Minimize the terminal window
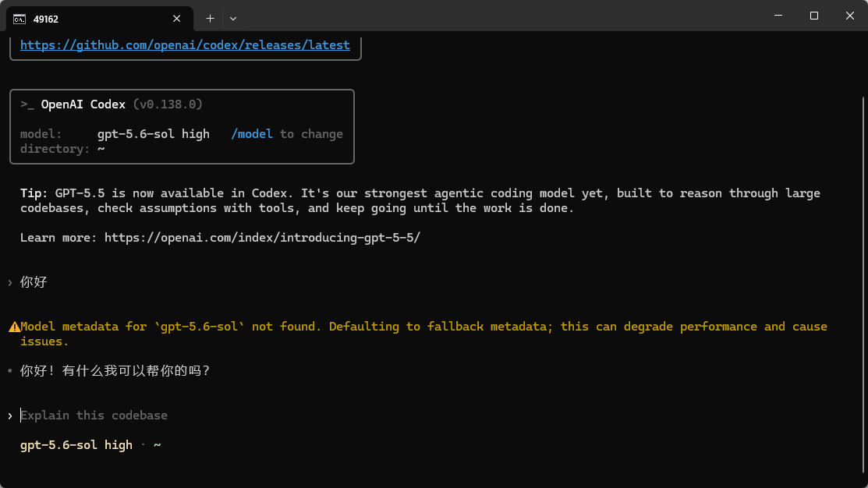Viewport: 868px width, 488px height. (x=778, y=16)
